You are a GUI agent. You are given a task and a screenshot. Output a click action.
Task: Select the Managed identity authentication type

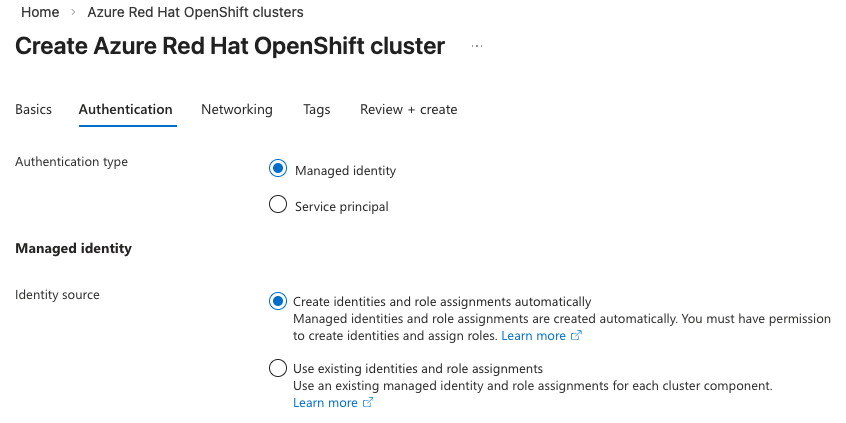pyautogui.click(x=278, y=169)
